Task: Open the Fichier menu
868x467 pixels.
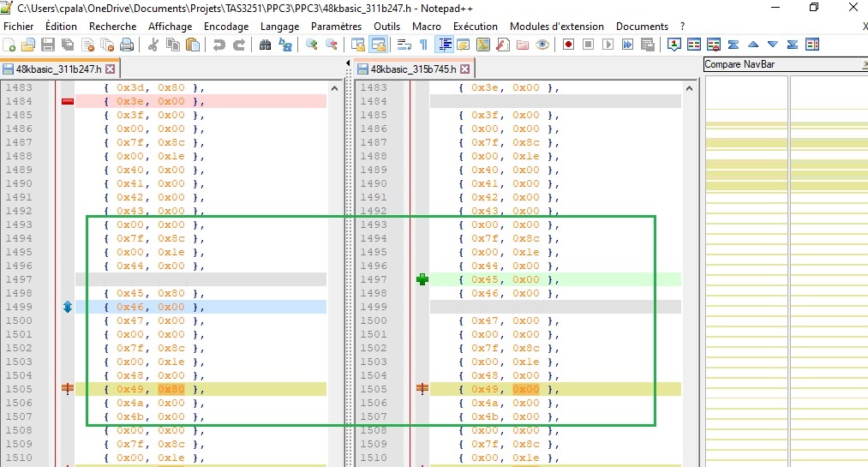Action: click(18, 27)
